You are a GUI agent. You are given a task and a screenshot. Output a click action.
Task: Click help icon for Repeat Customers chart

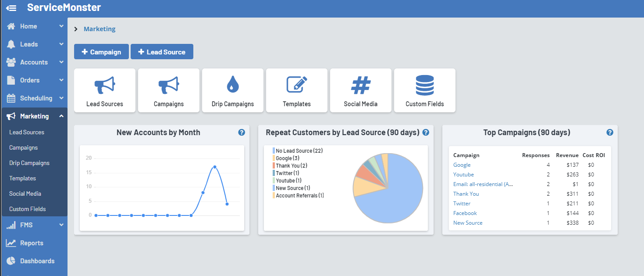[426, 133]
